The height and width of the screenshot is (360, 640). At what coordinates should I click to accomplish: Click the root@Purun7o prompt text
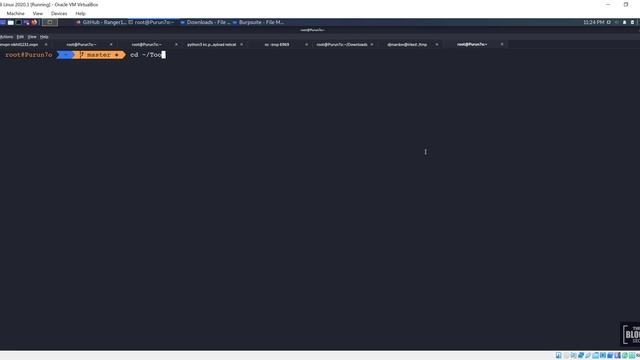[x=29, y=55]
